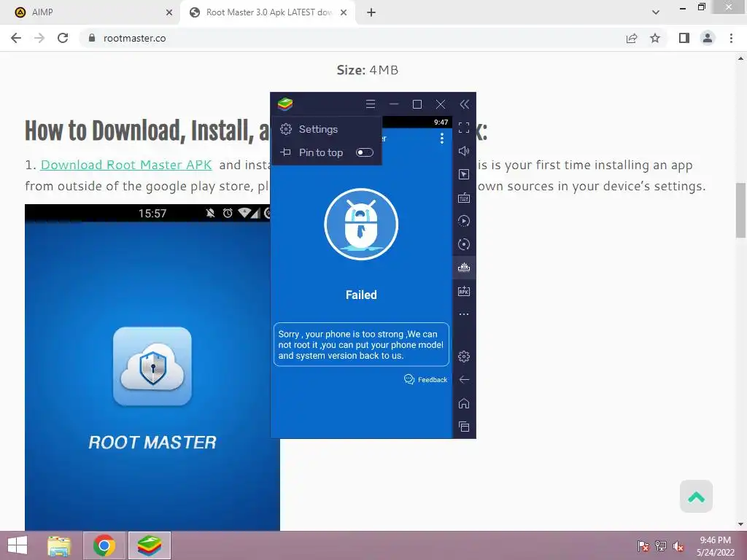Click the BlueStacks taskbar icon
Viewport: 747px width, 560px height.
[150, 545]
